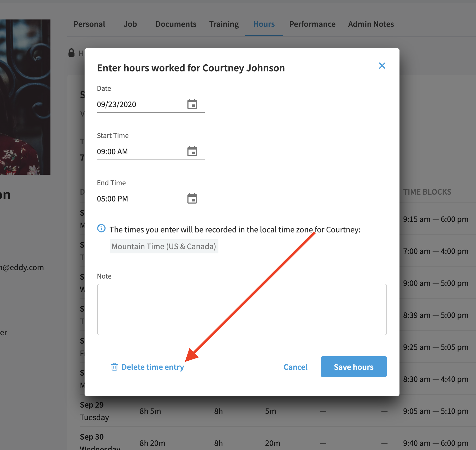The width and height of the screenshot is (476, 450).
Task: Open the Start Time picker icon
Action: [x=192, y=151]
